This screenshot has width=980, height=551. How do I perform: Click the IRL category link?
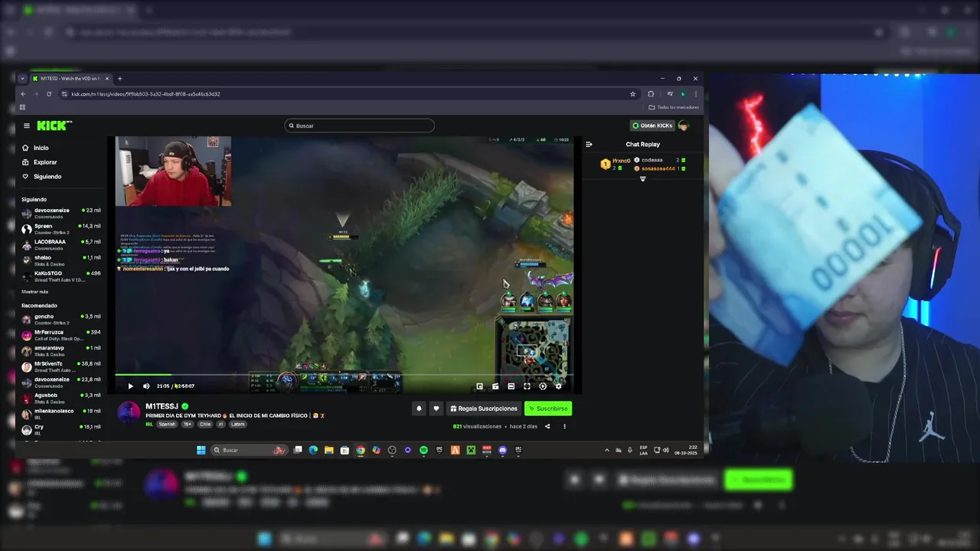[149, 424]
